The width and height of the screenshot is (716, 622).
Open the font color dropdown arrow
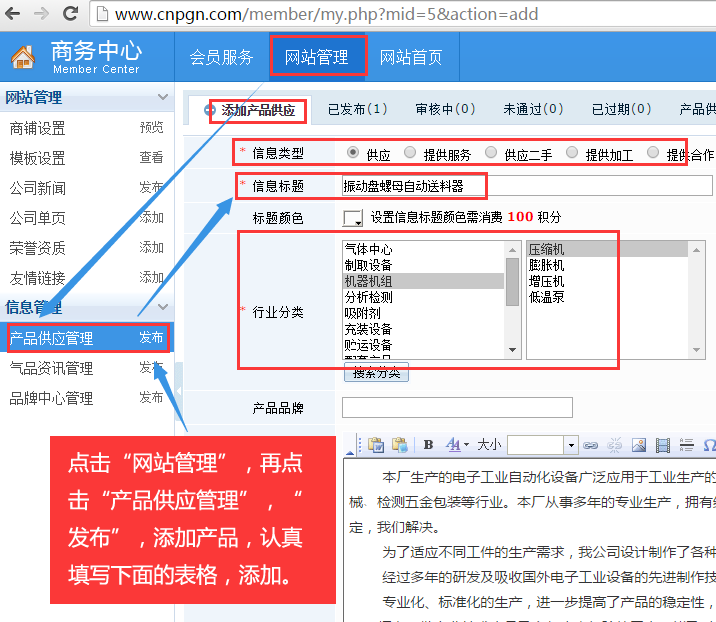(466, 445)
